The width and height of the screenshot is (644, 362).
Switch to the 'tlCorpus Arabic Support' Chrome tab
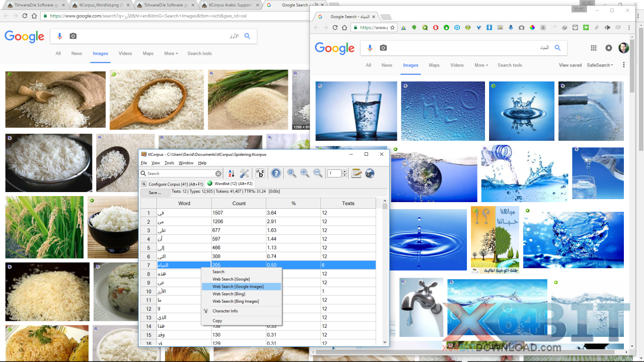pos(229,5)
